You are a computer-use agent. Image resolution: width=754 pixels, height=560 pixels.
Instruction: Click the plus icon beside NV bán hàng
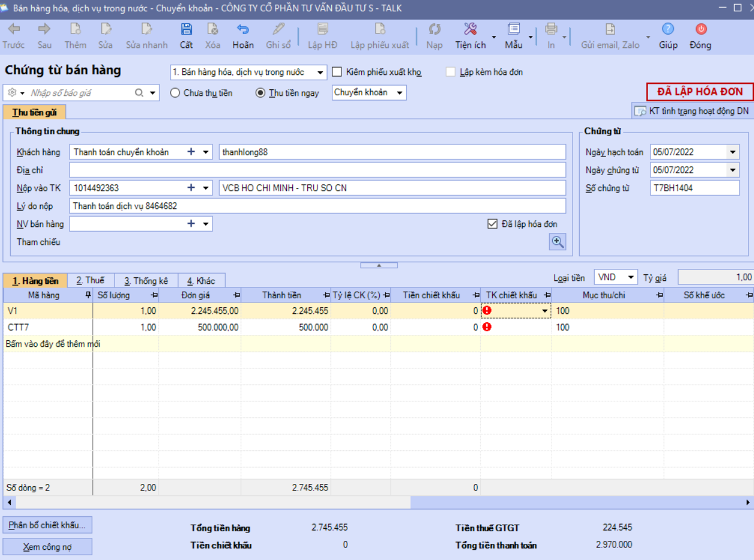click(192, 224)
